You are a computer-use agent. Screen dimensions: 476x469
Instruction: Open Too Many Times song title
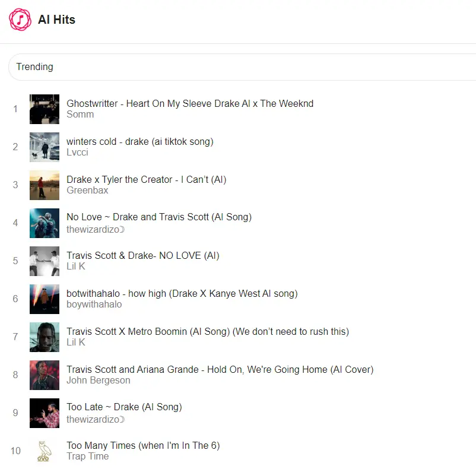tap(143, 445)
